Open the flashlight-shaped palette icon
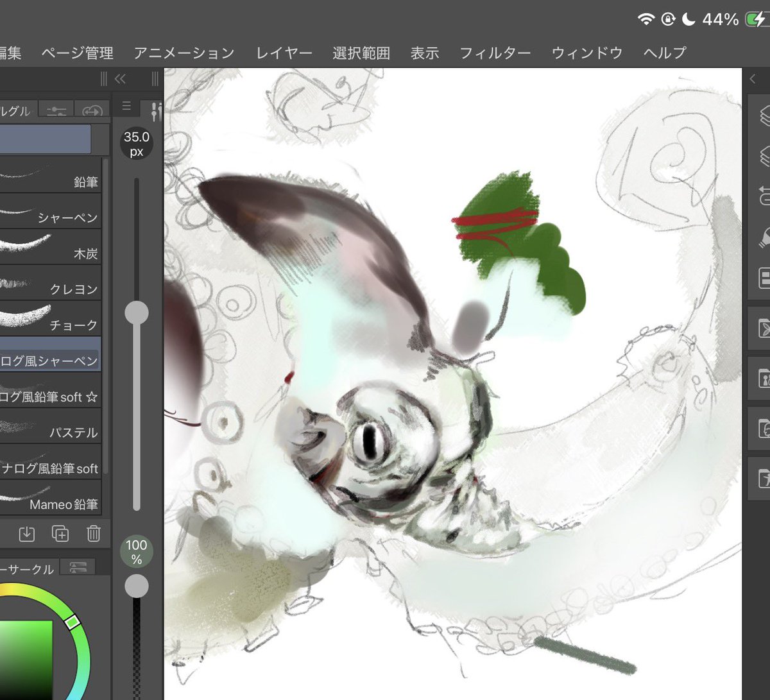770x700 pixels. click(x=764, y=237)
